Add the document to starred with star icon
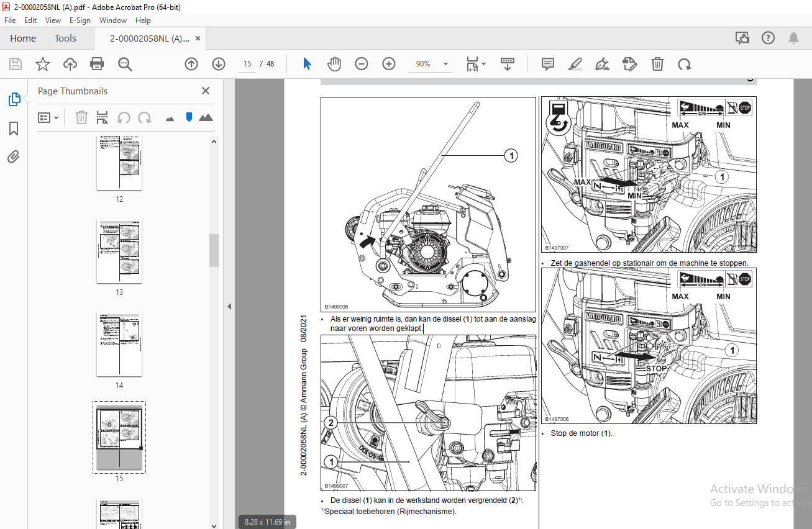This screenshot has width=812, height=529. click(x=42, y=64)
